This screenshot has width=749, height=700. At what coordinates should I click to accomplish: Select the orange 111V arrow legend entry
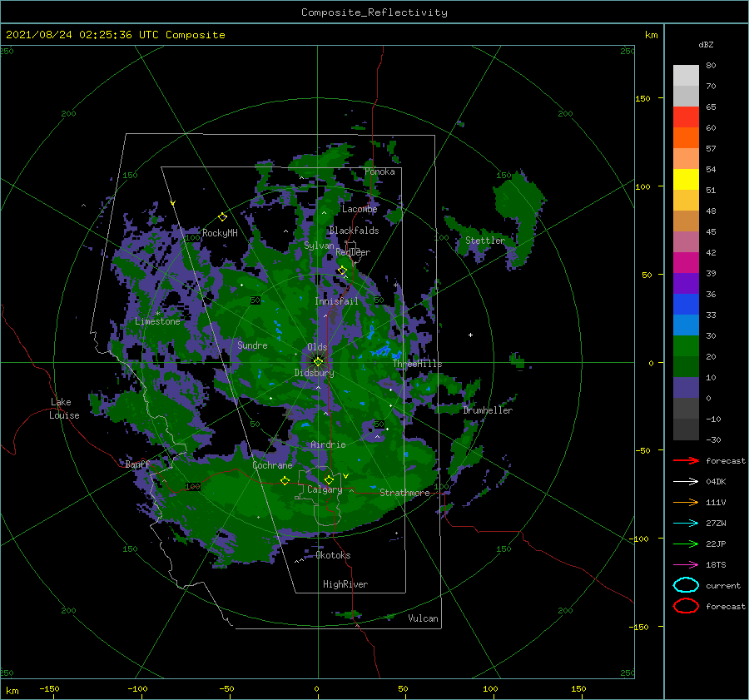(686, 502)
